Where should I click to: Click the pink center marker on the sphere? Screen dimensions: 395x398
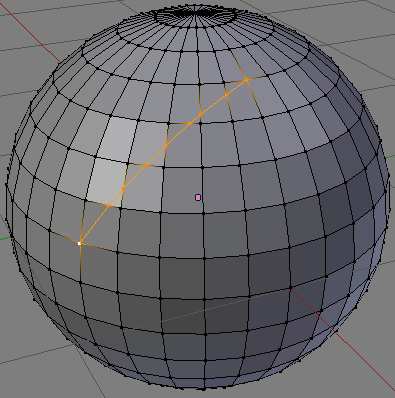click(x=198, y=198)
